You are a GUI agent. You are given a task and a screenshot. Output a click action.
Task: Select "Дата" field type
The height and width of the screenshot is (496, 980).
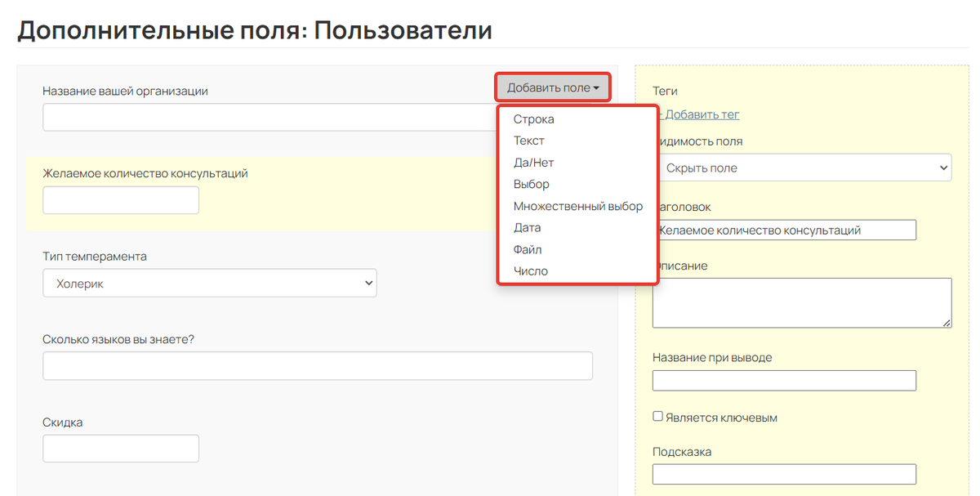coord(527,228)
